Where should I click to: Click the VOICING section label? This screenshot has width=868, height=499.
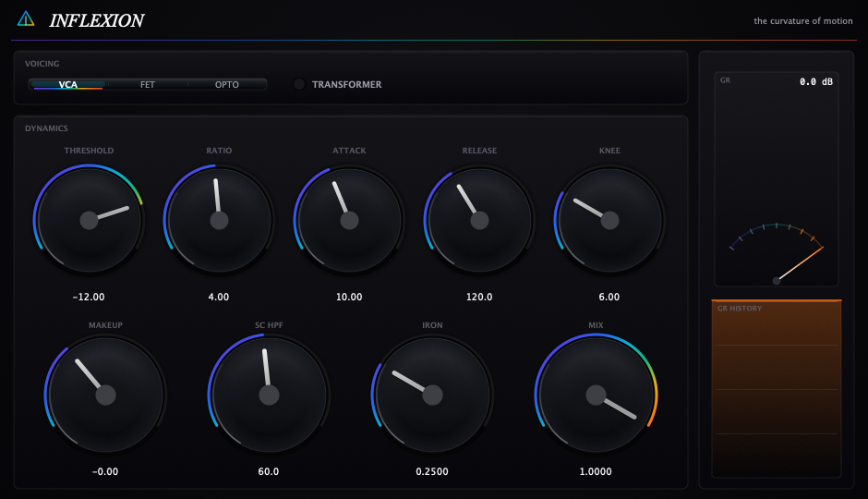click(x=42, y=64)
